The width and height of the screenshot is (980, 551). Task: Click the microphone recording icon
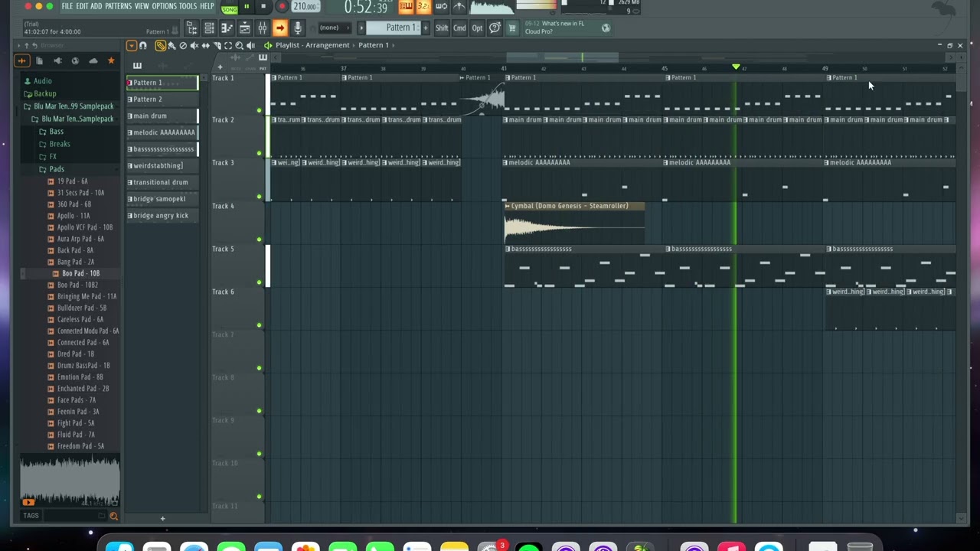tap(297, 28)
